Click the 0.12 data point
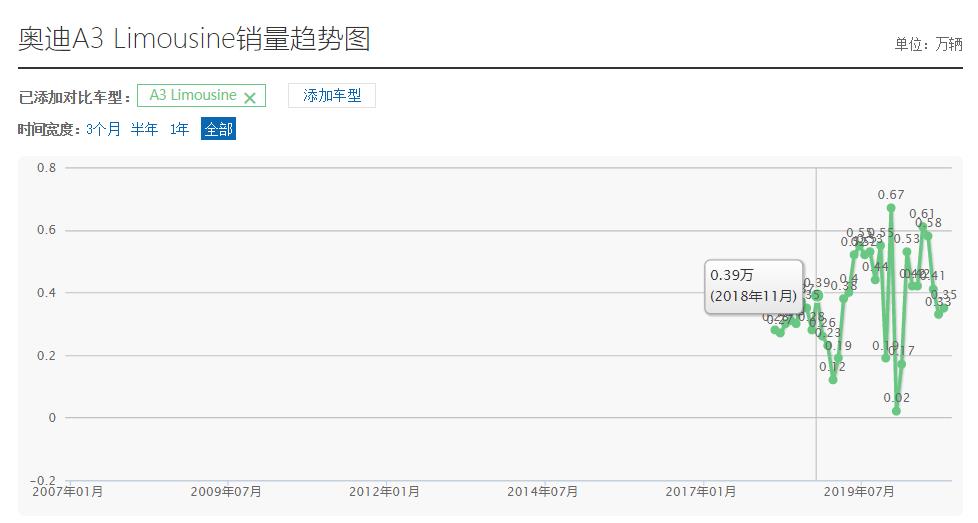Image resolution: width=978 pixels, height=523 pixels. point(833,380)
